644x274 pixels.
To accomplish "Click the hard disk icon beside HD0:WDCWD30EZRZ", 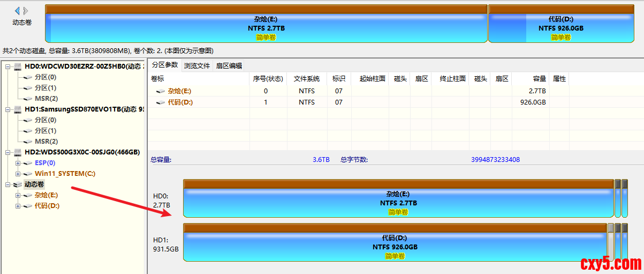I will click(x=18, y=66).
